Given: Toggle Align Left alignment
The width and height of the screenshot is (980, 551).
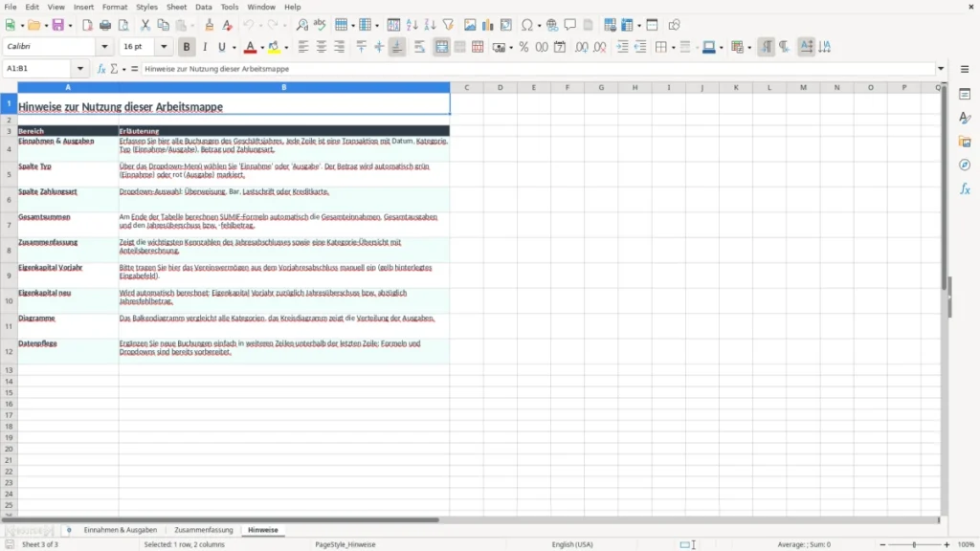Looking at the screenshot, I should tap(303, 47).
